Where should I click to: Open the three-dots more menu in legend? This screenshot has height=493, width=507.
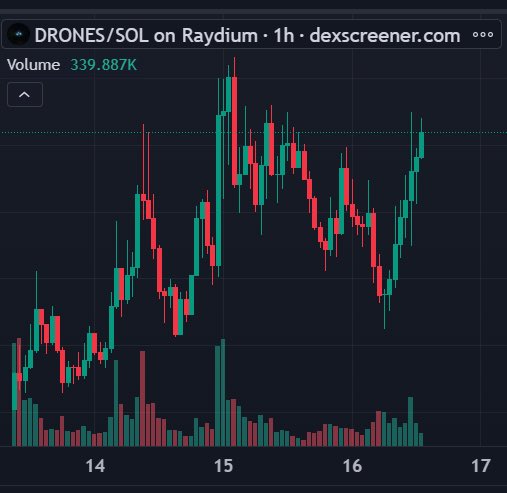tap(483, 35)
